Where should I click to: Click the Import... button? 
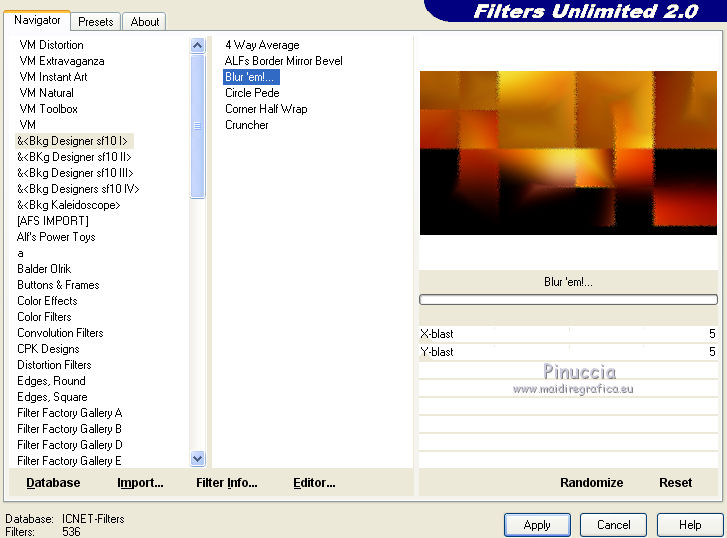(x=140, y=483)
